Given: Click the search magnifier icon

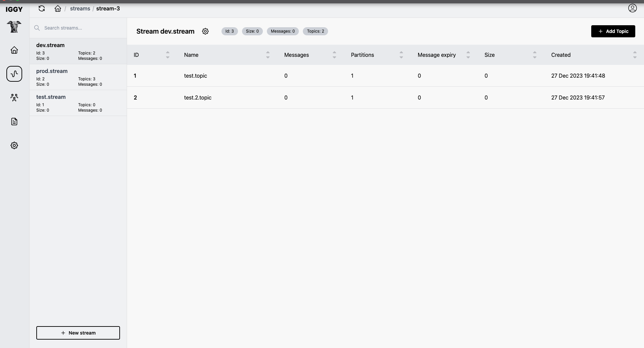Looking at the screenshot, I should coord(37,28).
